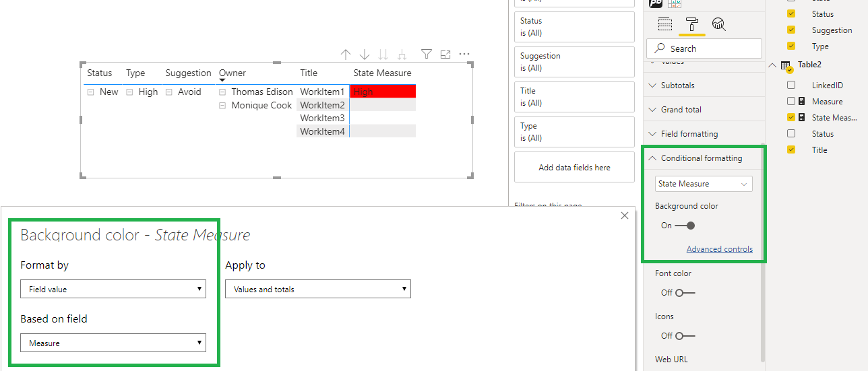The image size is (868, 371).
Task: Click go to next level double-arrow icon
Action: click(x=383, y=55)
